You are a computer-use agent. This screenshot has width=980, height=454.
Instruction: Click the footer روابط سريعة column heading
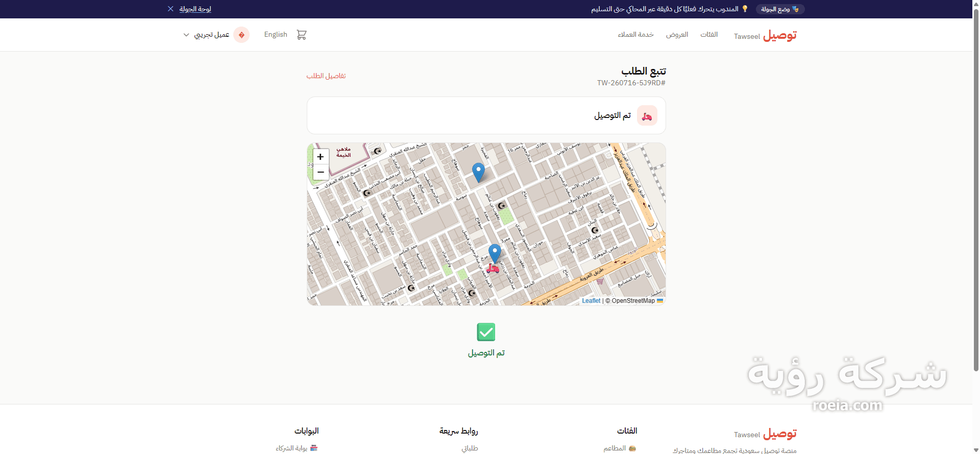point(458,431)
